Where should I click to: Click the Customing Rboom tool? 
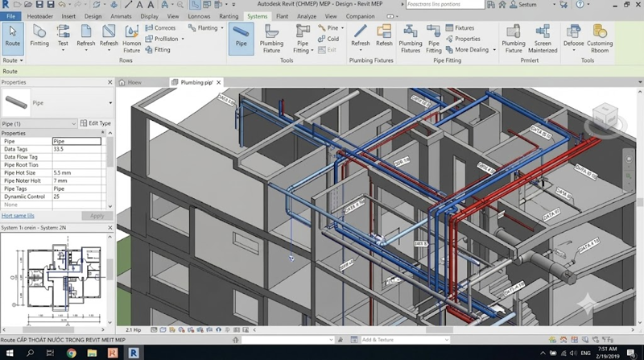pos(600,39)
